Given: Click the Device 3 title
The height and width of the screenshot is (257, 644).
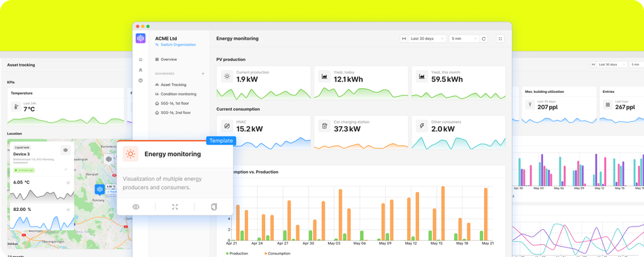Looking at the screenshot, I should coord(22,154).
